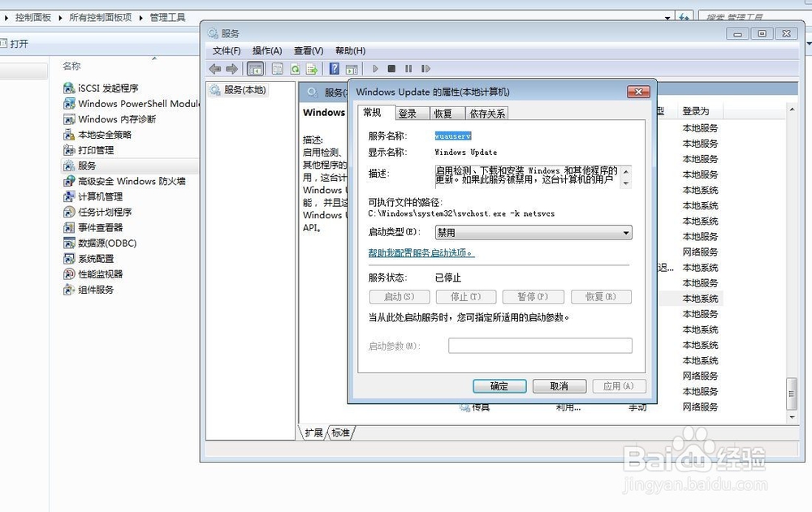Click description box scroll-up arrow

[626, 171]
